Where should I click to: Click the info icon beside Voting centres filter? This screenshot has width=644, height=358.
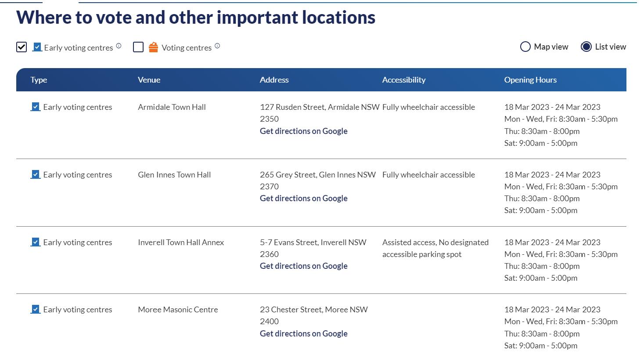[217, 46]
